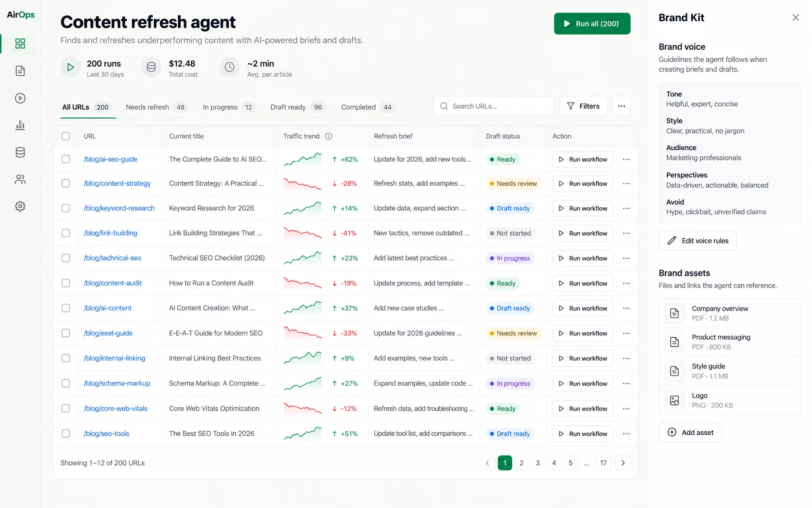The height and width of the screenshot is (508, 812).
Task: Click the AirOps logo
Action: click(x=21, y=15)
